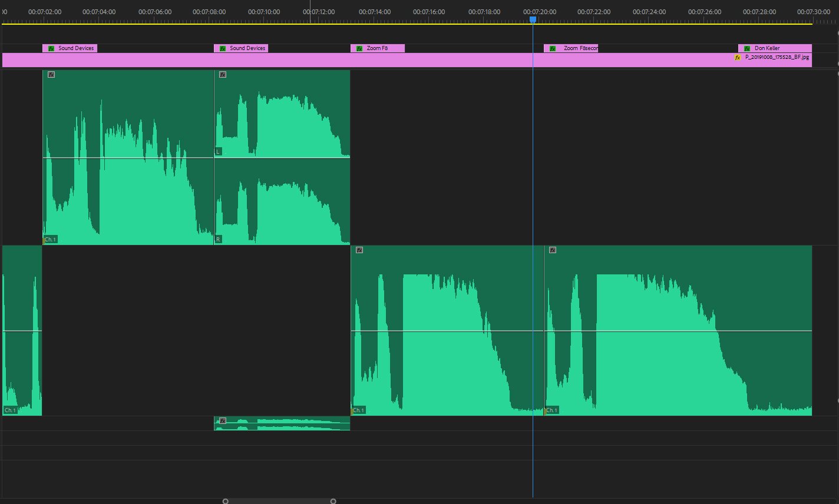Viewport: 839px width, 504px height.
Task: Click the 00:07:12:00 mark on the time ruler
Action: pyautogui.click(x=319, y=12)
